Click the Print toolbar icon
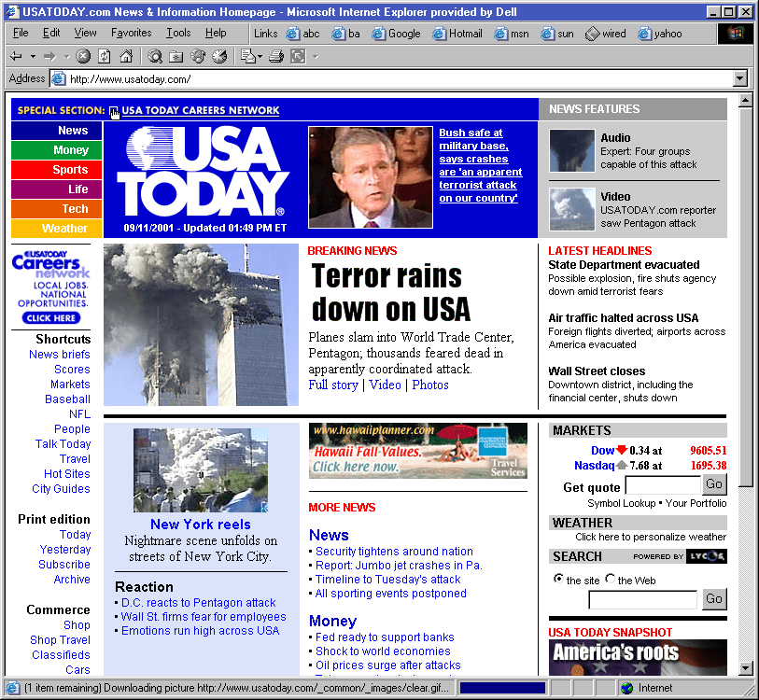The height and width of the screenshot is (700, 759). 276,57
